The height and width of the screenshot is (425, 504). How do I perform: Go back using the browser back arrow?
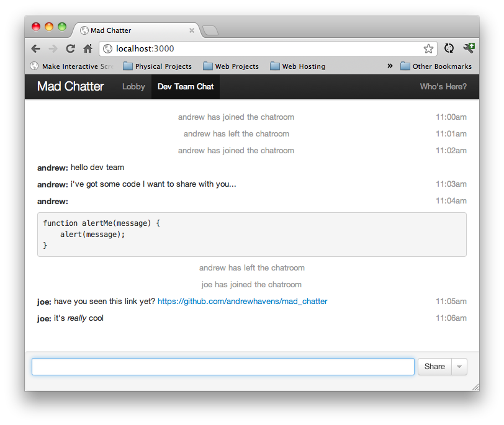coord(35,49)
